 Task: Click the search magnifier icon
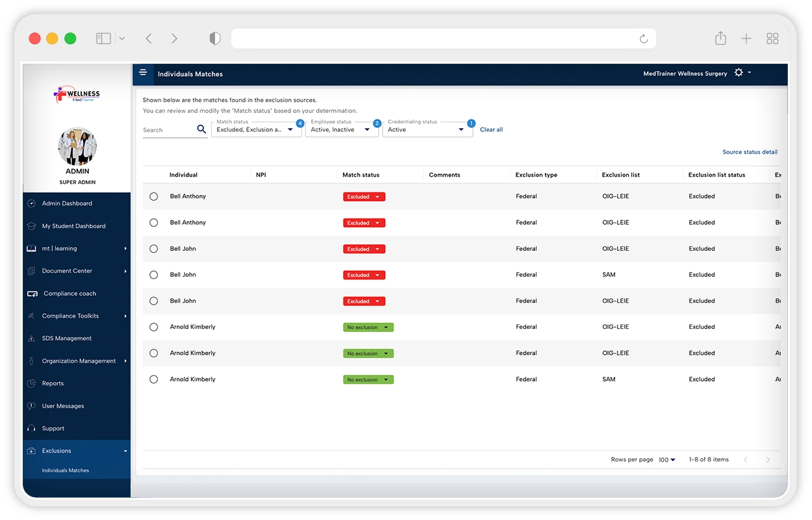(x=201, y=129)
